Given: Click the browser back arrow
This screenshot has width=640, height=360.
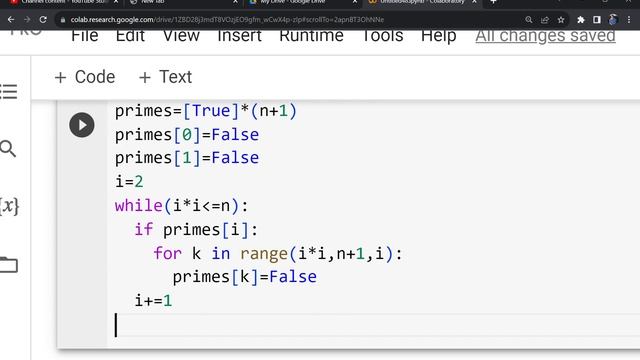Looking at the screenshot, I should tap(11, 20).
